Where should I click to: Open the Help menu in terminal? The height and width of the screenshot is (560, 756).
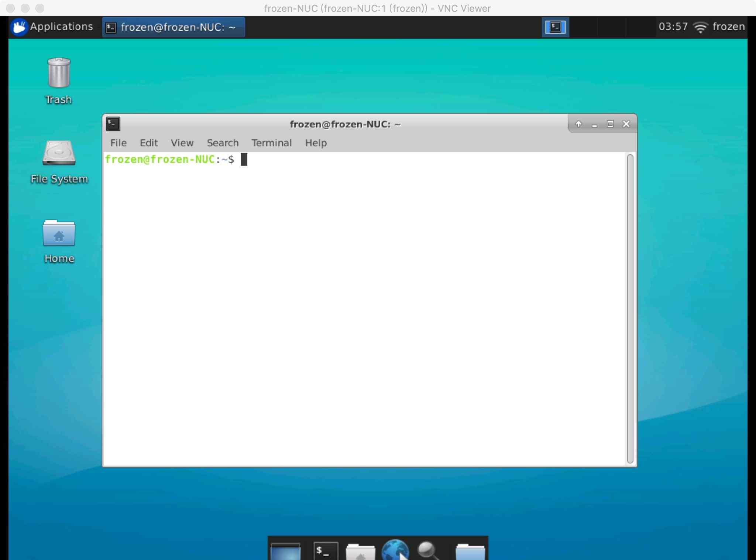pyautogui.click(x=316, y=143)
